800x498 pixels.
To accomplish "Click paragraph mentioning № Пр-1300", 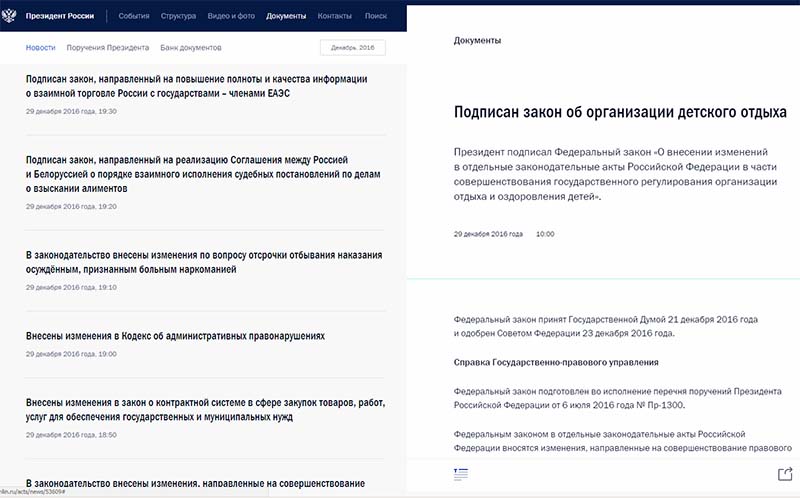I will pyautogui.click(x=617, y=399).
